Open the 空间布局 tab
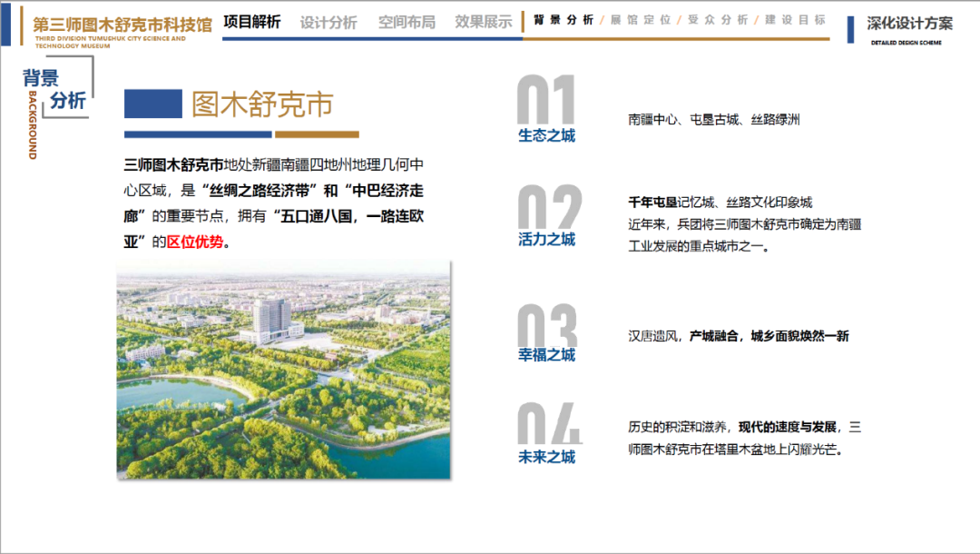The width and height of the screenshot is (980, 554). click(407, 23)
